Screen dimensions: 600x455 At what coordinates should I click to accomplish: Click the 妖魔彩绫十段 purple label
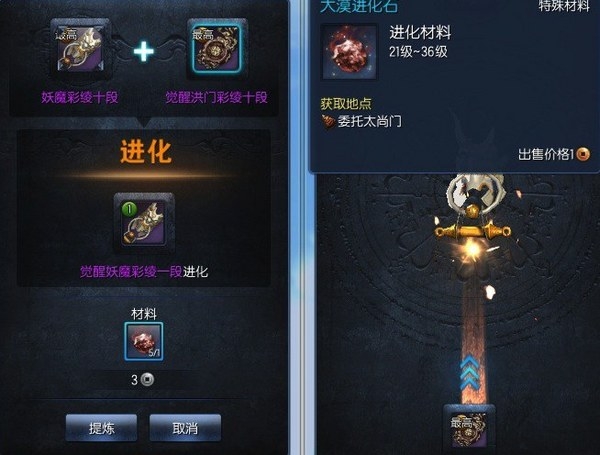tap(80, 97)
